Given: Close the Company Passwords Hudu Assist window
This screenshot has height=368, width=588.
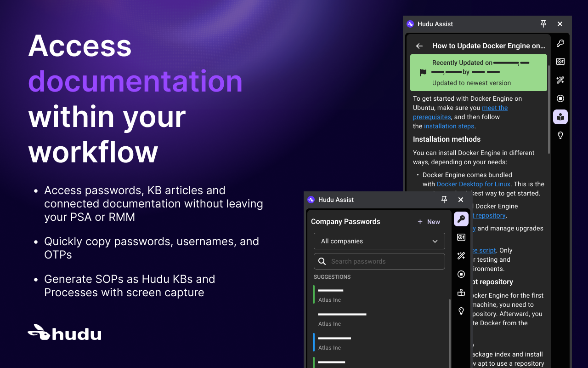Looking at the screenshot, I should coord(461,200).
